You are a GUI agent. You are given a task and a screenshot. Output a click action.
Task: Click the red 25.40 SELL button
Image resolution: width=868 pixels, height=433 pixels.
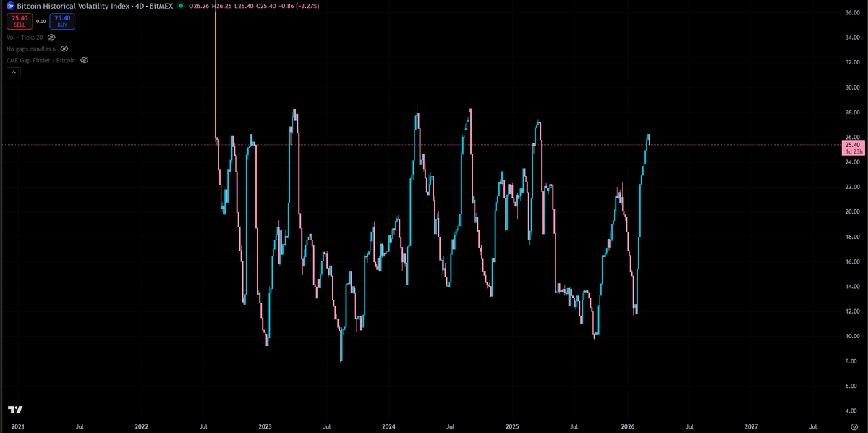20,20
